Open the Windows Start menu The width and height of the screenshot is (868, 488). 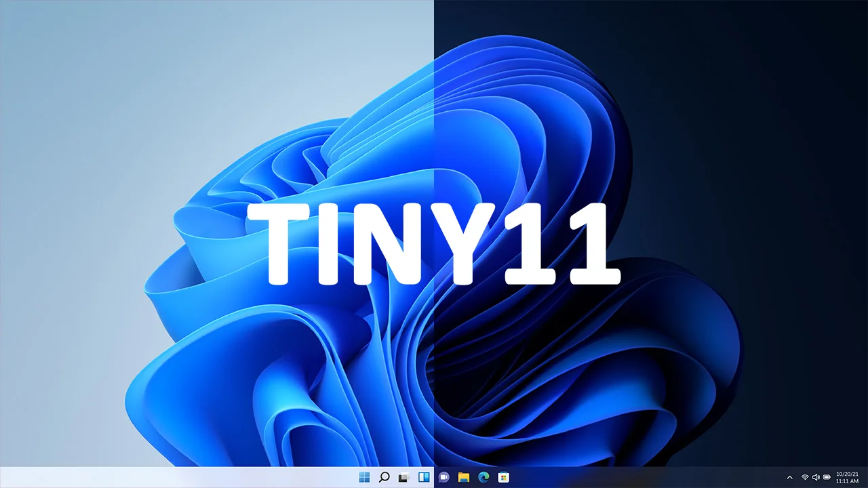(x=364, y=477)
